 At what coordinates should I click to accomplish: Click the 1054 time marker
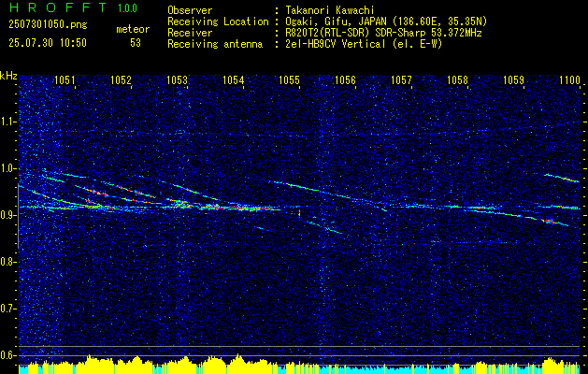pos(233,79)
